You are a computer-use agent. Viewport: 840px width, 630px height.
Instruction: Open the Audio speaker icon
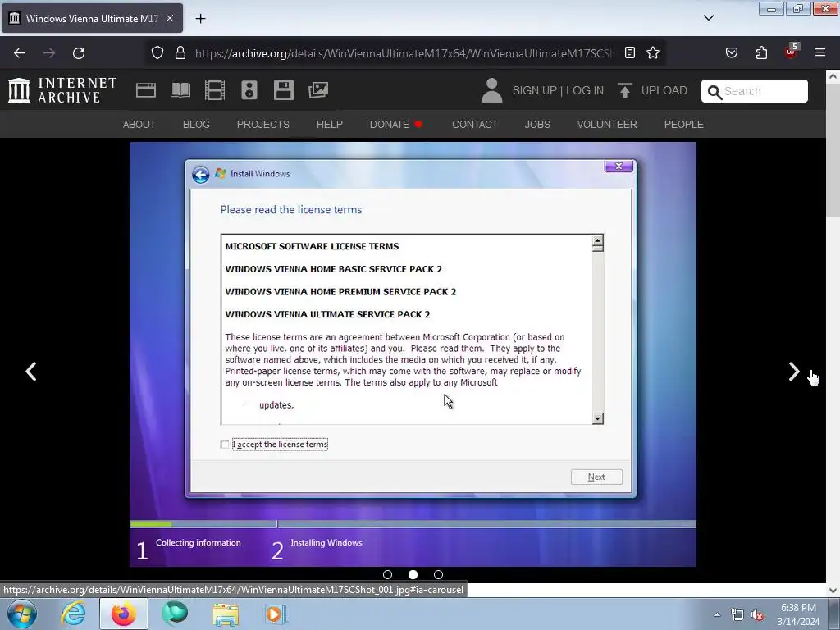point(249,90)
